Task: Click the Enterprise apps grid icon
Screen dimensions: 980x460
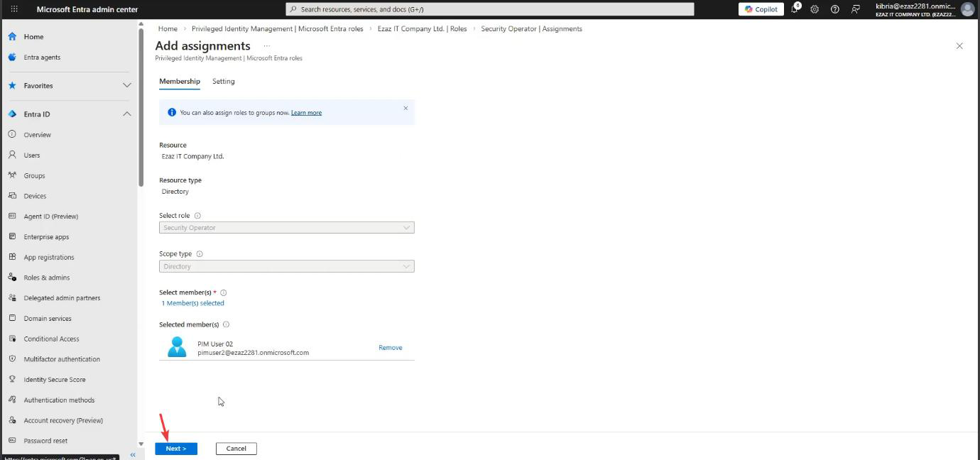Action: [12, 236]
